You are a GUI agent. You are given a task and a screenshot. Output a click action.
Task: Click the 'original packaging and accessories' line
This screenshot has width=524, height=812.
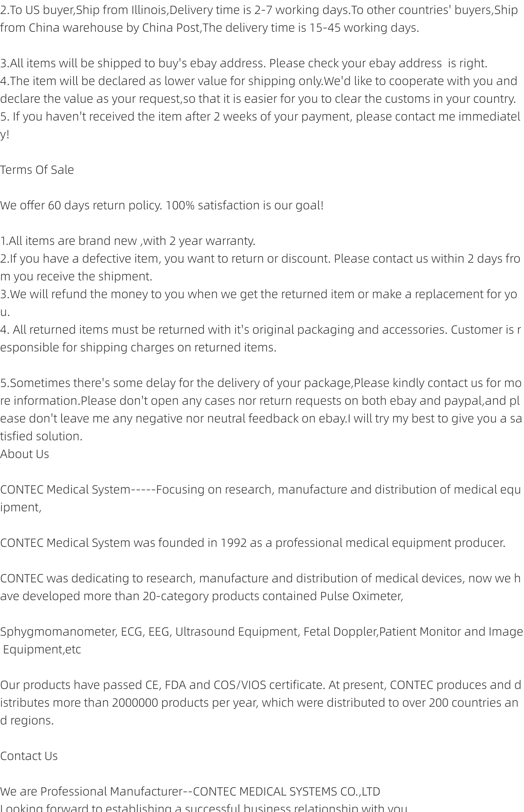tap(260, 330)
